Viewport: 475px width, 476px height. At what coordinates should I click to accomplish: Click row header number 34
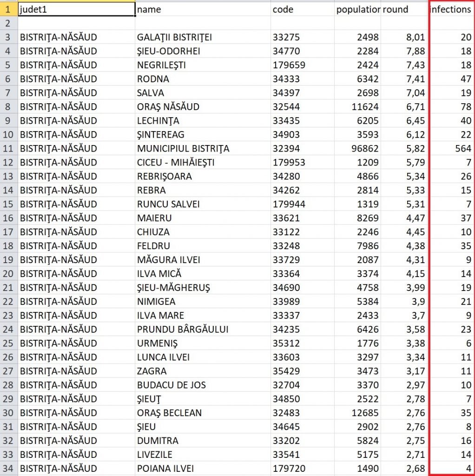(9, 469)
